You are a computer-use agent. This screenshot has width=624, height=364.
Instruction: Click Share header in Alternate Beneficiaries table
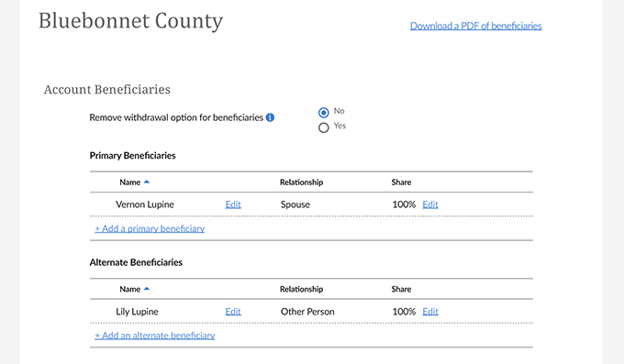pyautogui.click(x=401, y=289)
